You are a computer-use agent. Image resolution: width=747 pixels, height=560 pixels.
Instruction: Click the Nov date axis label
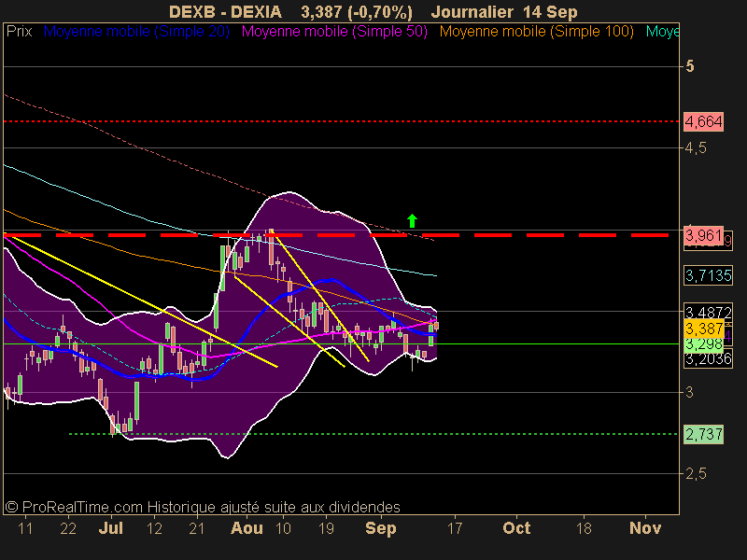pos(645,528)
